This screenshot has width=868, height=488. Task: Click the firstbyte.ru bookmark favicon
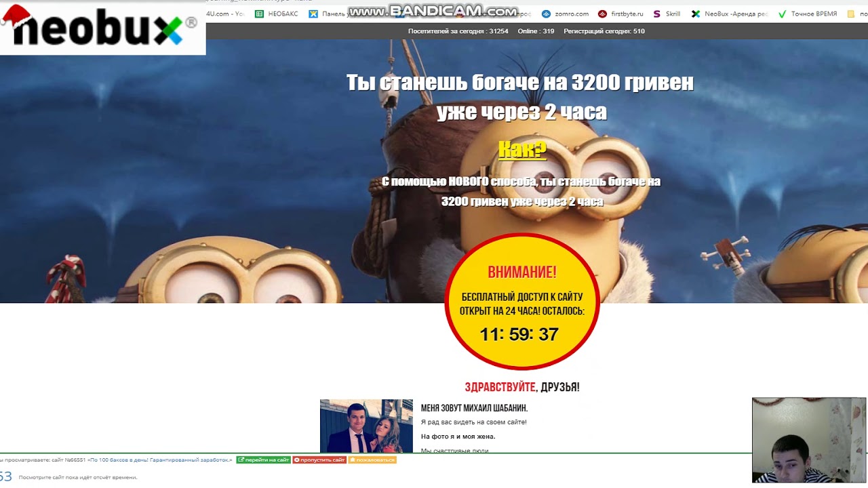(x=602, y=14)
